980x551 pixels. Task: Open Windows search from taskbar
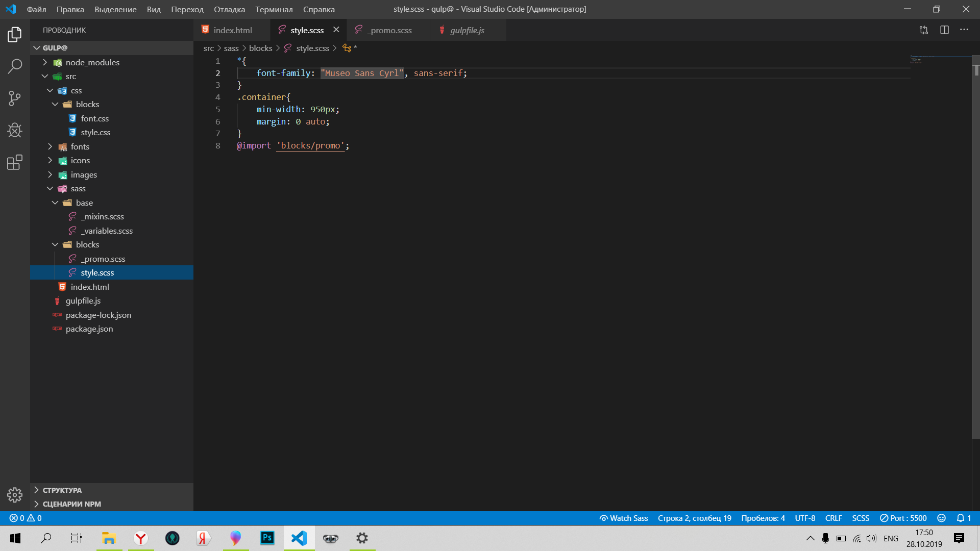point(46,538)
